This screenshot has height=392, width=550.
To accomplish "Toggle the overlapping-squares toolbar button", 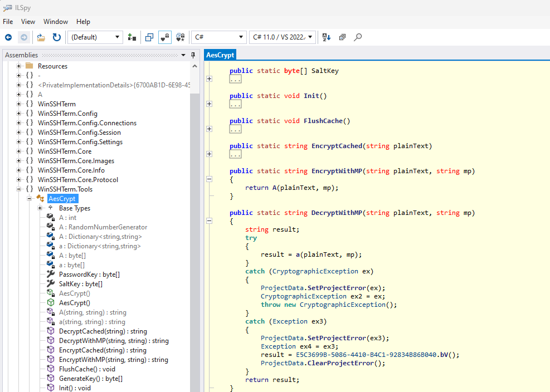I will pos(149,37).
